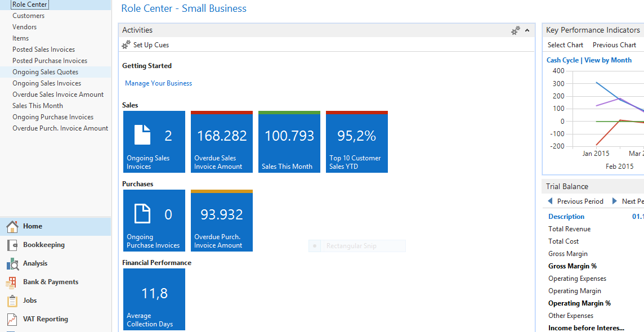
Task: Collapse the Activities panel with the arrow
Action: (x=527, y=30)
